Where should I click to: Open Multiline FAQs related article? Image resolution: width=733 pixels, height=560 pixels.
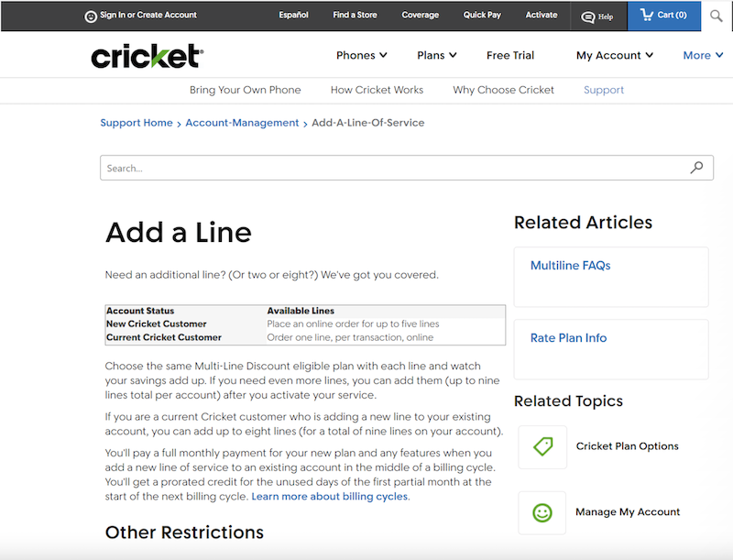point(570,266)
